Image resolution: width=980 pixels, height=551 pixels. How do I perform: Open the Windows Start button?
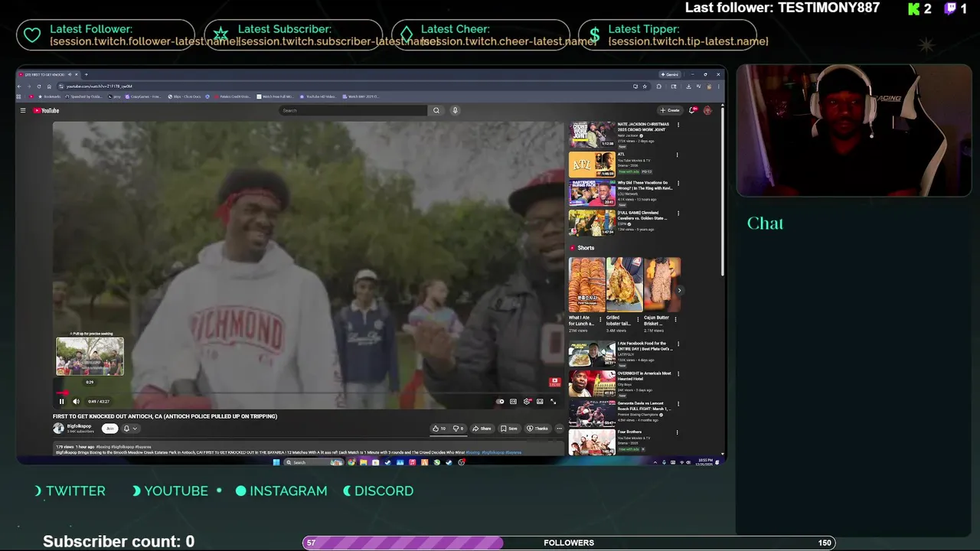[x=276, y=462]
